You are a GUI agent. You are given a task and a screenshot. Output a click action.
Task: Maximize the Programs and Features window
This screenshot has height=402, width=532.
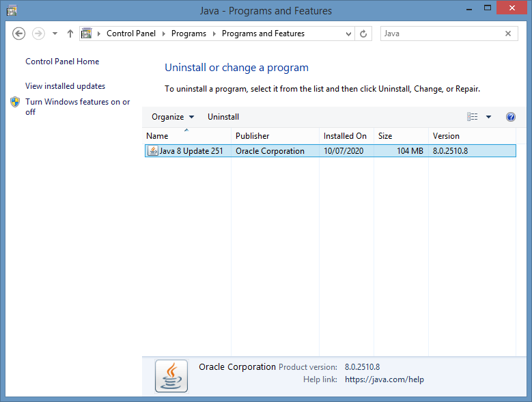click(488, 8)
